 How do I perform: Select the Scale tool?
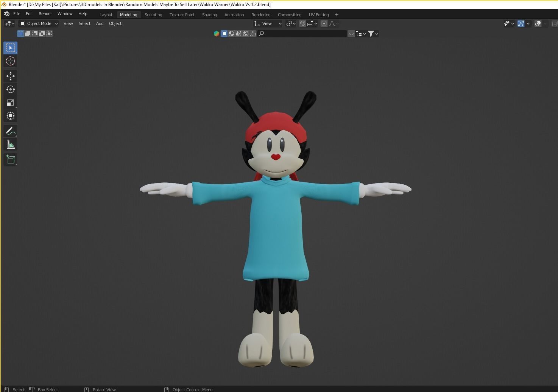[x=11, y=103]
